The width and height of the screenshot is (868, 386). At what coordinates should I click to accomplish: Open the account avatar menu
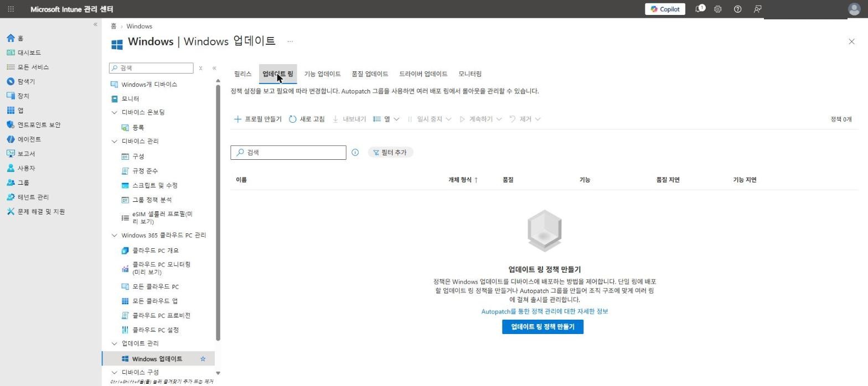pyautogui.click(x=854, y=9)
